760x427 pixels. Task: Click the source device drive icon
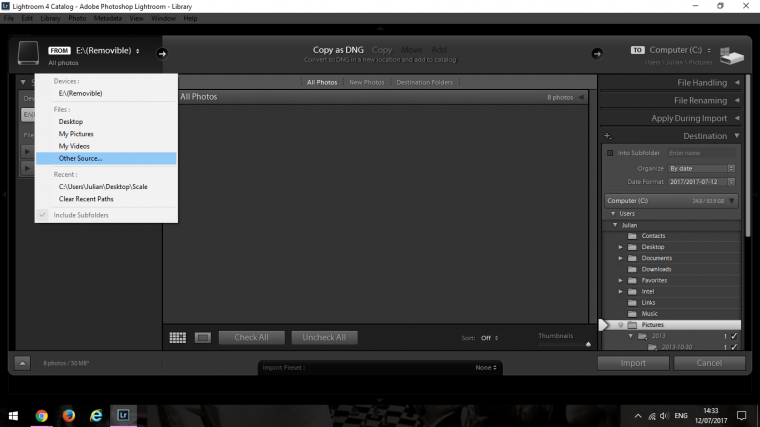[28, 53]
